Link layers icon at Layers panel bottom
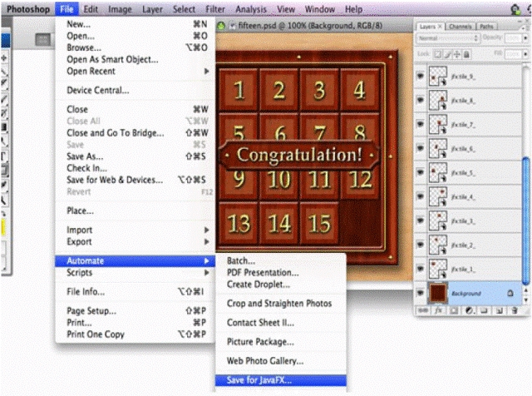The width and height of the screenshot is (532, 396). point(423,310)
